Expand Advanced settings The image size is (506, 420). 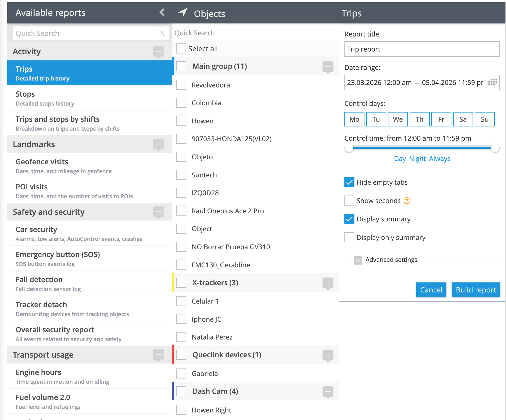click(358, 260)
